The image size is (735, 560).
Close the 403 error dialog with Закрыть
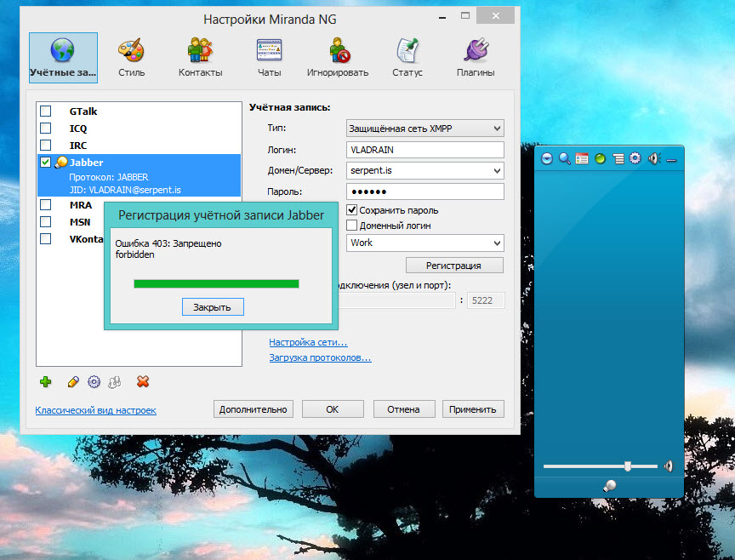pos(213,307)
